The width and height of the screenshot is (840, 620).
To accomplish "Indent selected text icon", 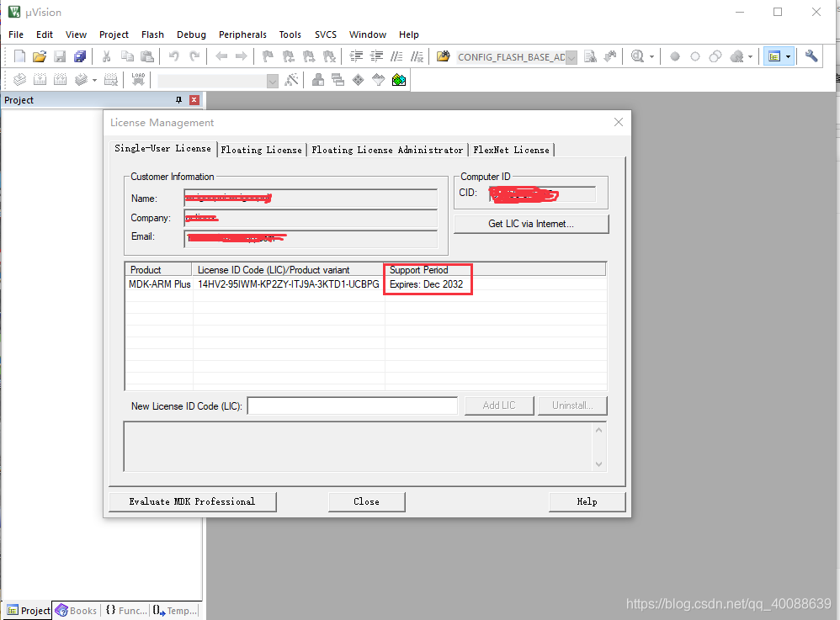I will (356, 56).
